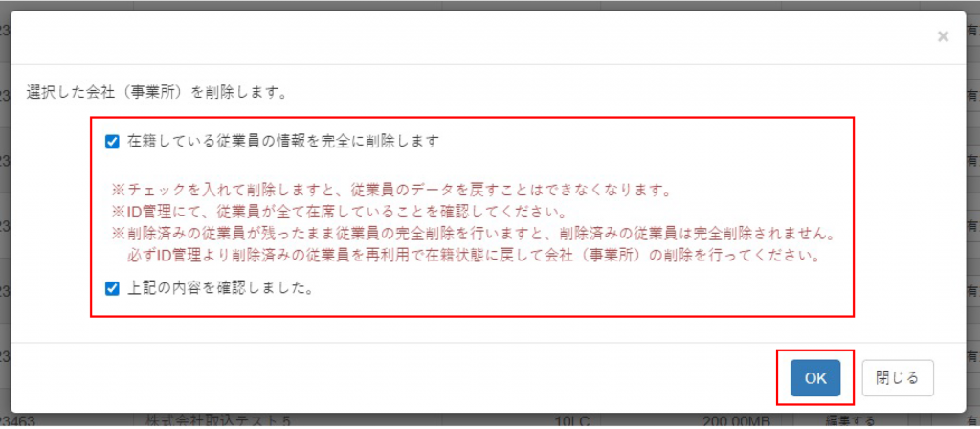Click the 閉じる button
This screenshot has height=429, width=980.
(x=898, y=377)
